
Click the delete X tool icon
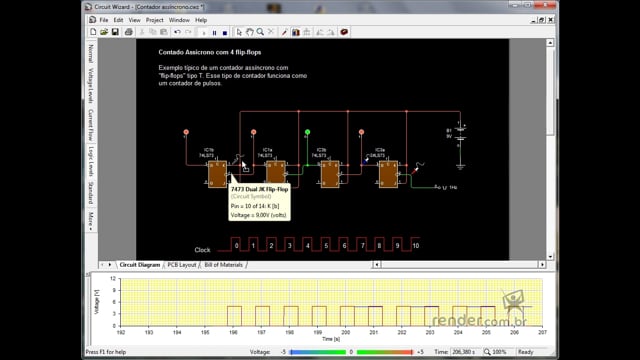[x=271, y=32]
